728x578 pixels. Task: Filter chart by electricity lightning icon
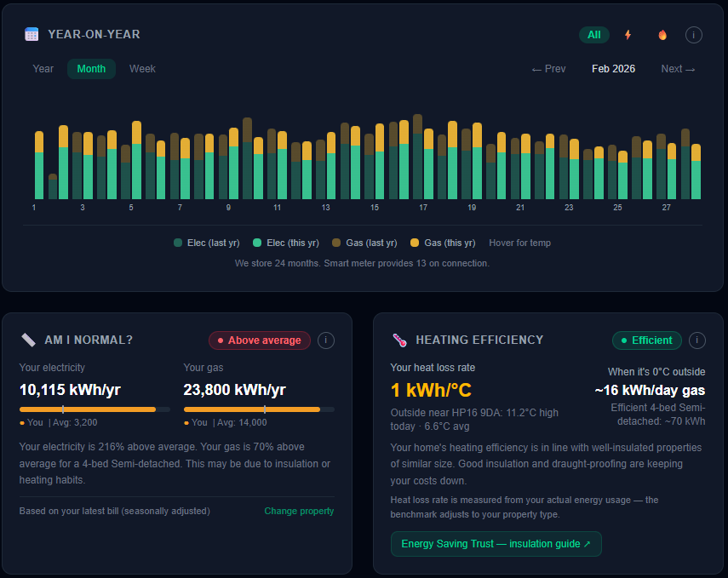628,35
